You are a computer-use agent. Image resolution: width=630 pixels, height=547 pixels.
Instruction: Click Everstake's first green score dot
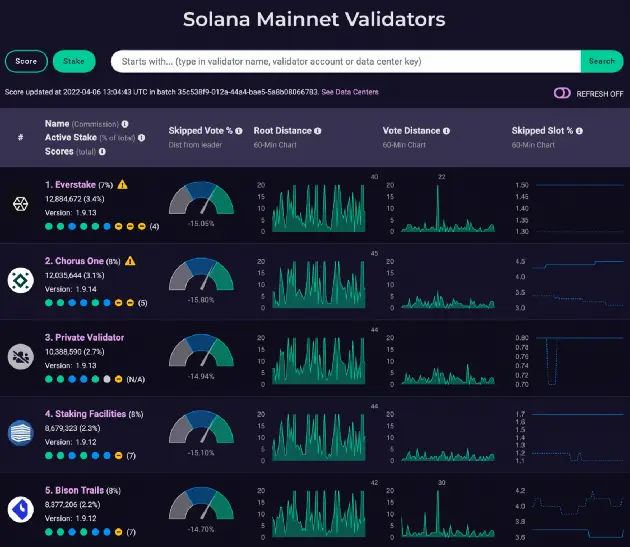coord(49,226)
